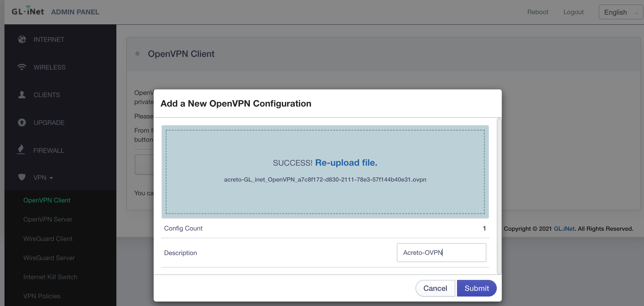The height and width of the screenshot is (306, 644).
Task: Go to OpenVPN Server page
Action: [48, 219]
